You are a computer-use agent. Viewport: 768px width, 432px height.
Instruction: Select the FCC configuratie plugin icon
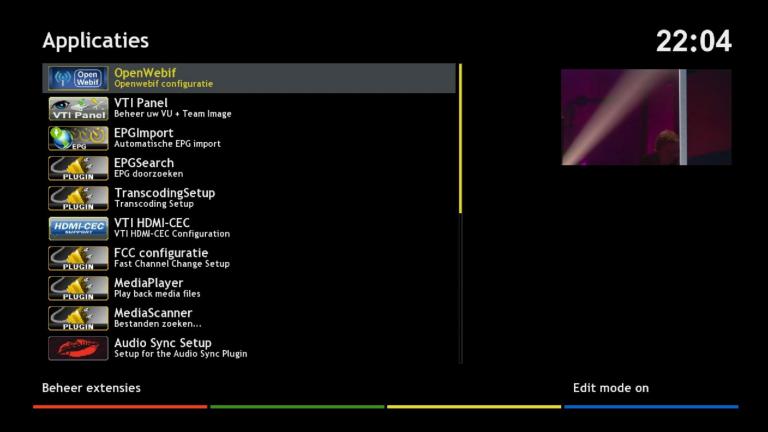[78, 258]
